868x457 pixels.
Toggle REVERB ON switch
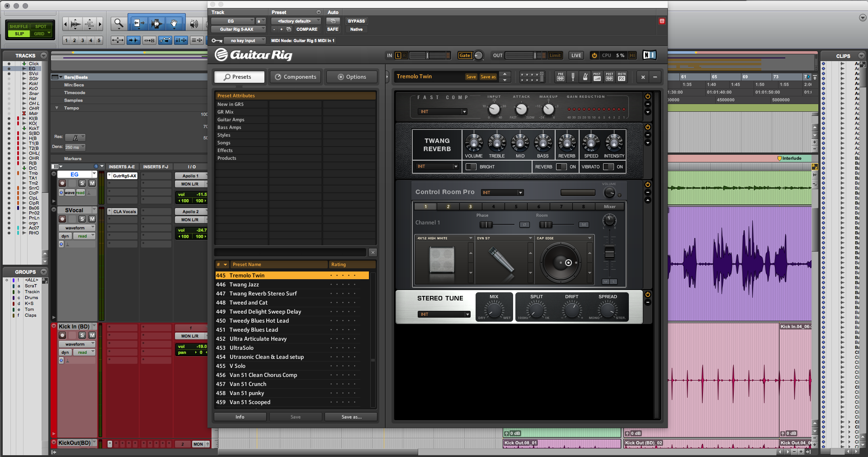[561, 167]
